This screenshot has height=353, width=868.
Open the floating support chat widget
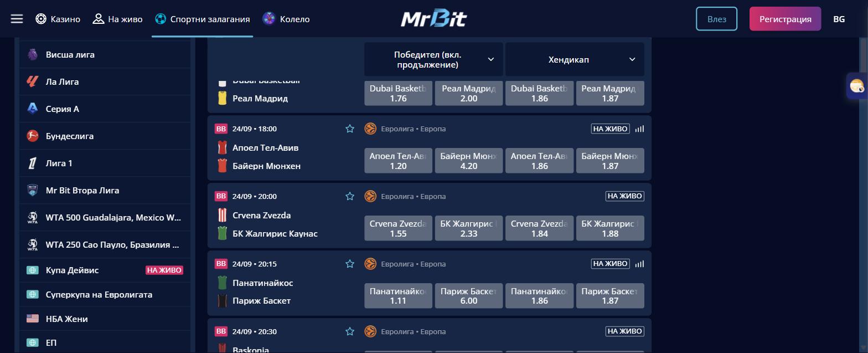coord(857,86)
